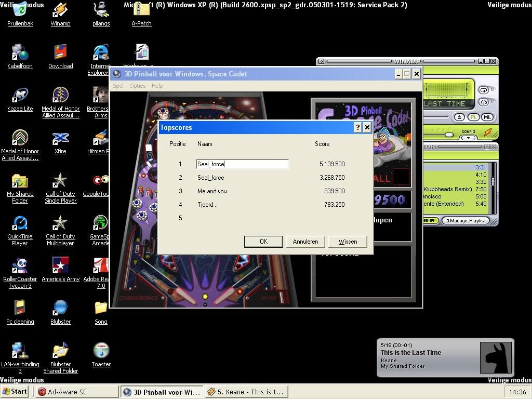Select the Internet Explorer desktop icon

(x=101, y=52)
